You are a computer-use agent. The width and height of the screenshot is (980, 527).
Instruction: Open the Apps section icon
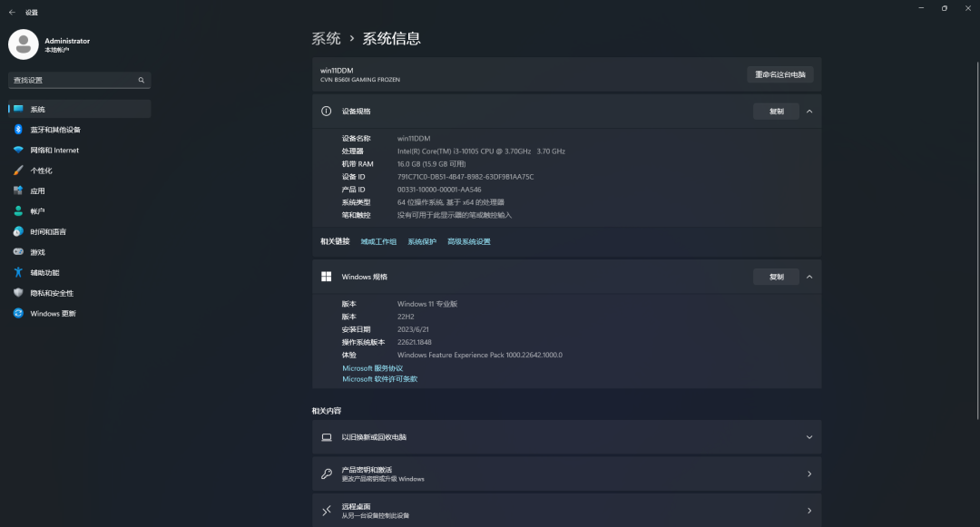pyautogui.click(x=18, y=190)
